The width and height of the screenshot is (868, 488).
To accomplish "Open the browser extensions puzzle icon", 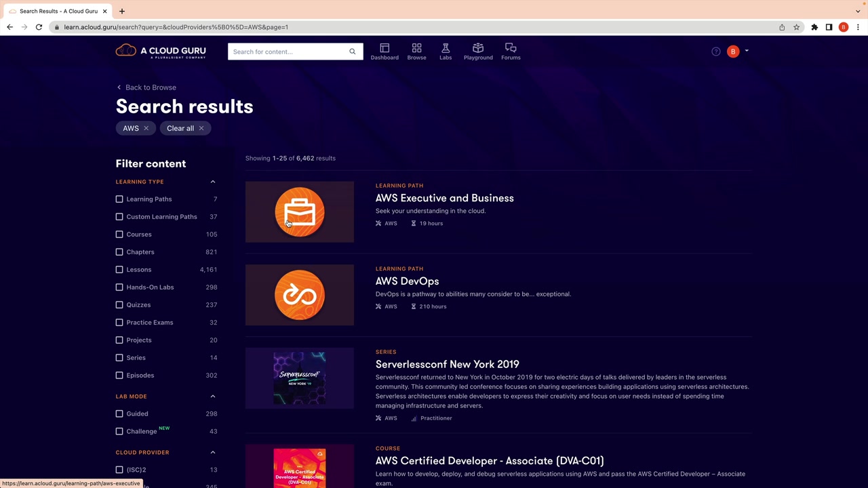I will [x=814, y=27].
